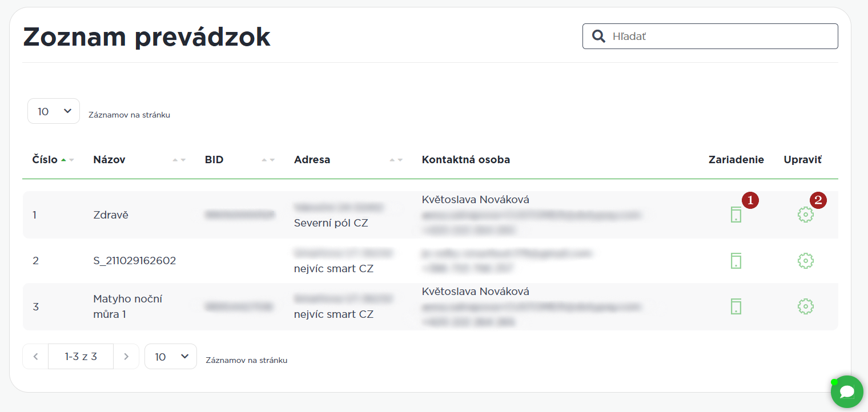Viewport: 868px width, 412px height.
Task: Open edit gear for S_211029162602 row
Action: click(805, 261)
